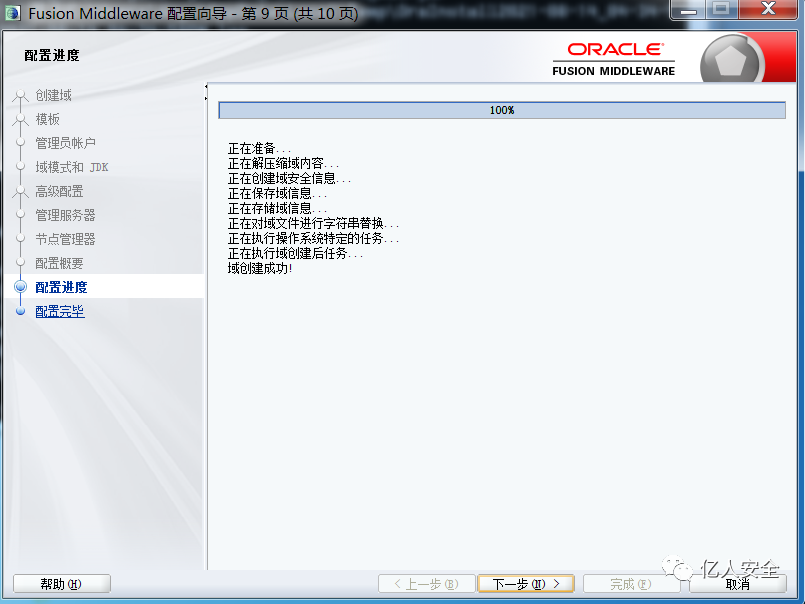Image resolution: width=805 pixels, height=604 pixels.
Task: Click the circle marker beside 配置概要
Action: tap(20, 262)
